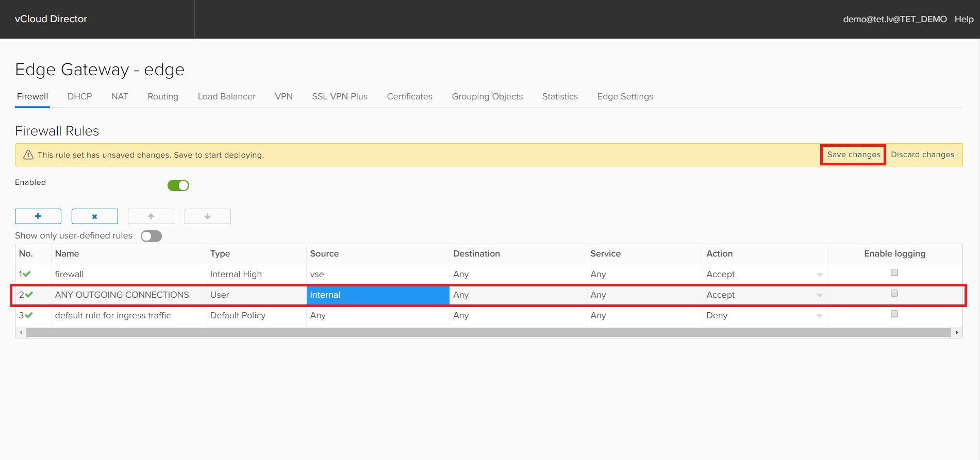Enable logging for default ingress traffic rule
The height and width of the screenshot is (460, 980).
click(x=894, y=314)
